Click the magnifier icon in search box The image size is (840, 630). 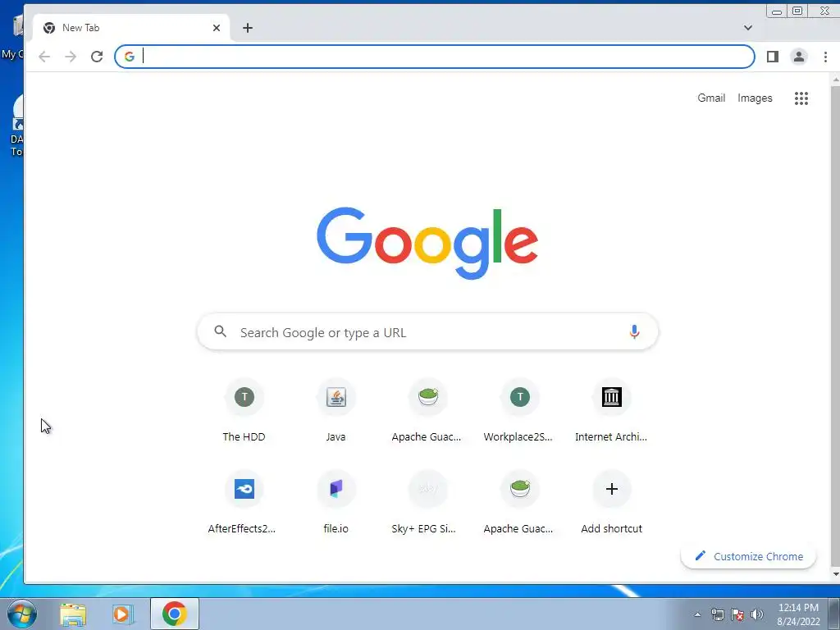coord(220,331)
